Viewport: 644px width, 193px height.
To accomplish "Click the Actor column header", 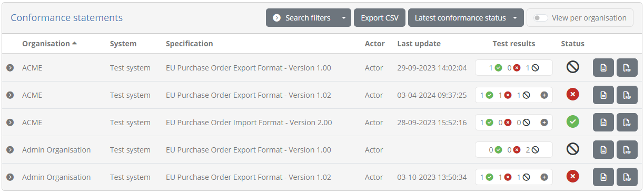I will 375,44.
